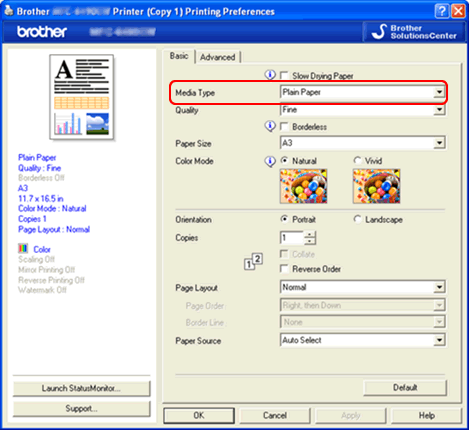This screenshot has height=430, width=469.
Task: Enable the Slow Drying Paper checkbox
Action: [284, 76]
